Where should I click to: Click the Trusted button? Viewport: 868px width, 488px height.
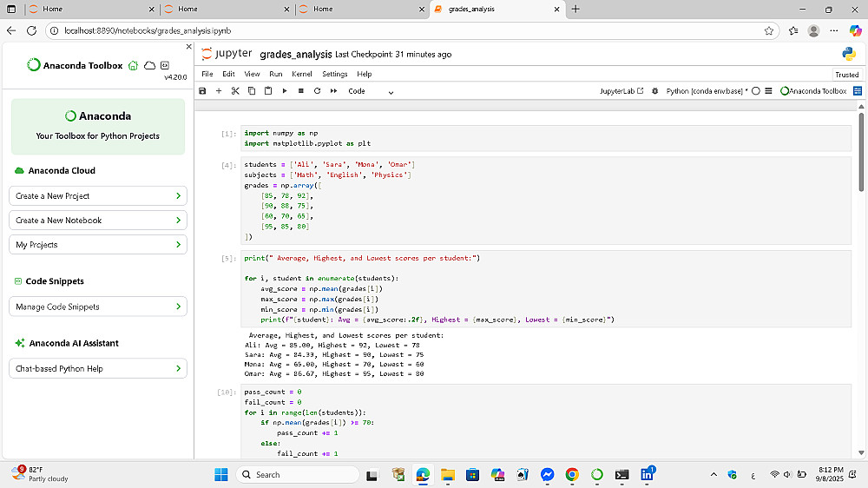(846, 75)
